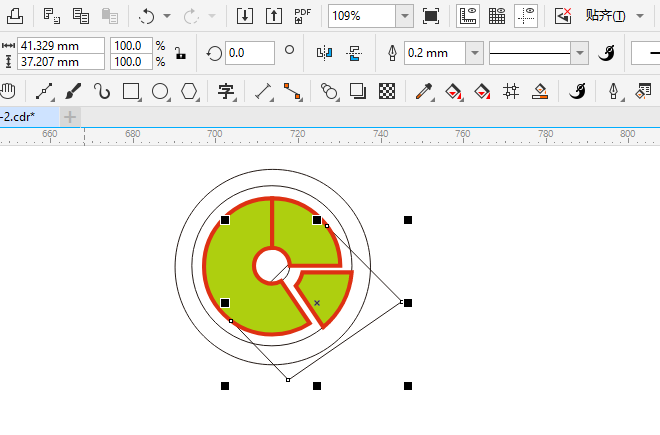Add a new document tab
This screenshot has height=435, width=660.
click(70, 116)
